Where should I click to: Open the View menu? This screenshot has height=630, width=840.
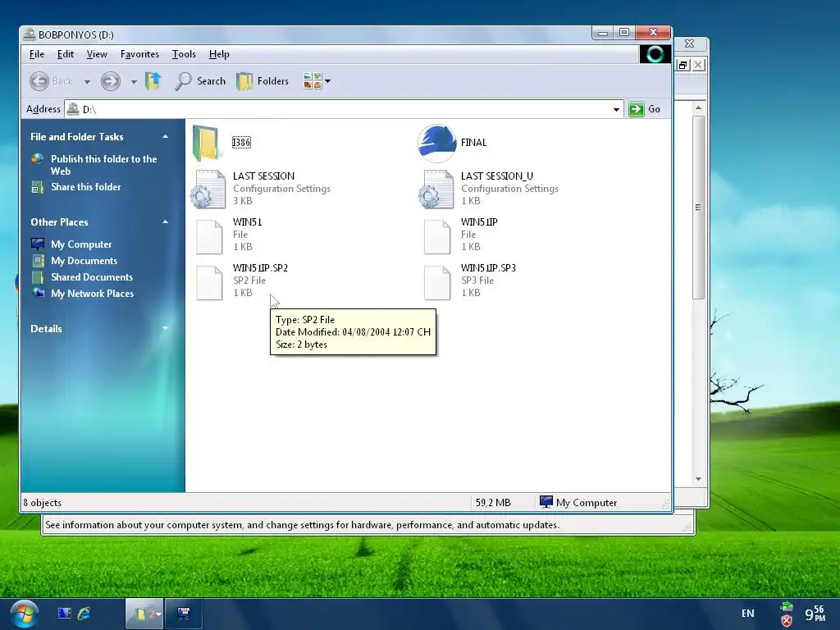97,54
